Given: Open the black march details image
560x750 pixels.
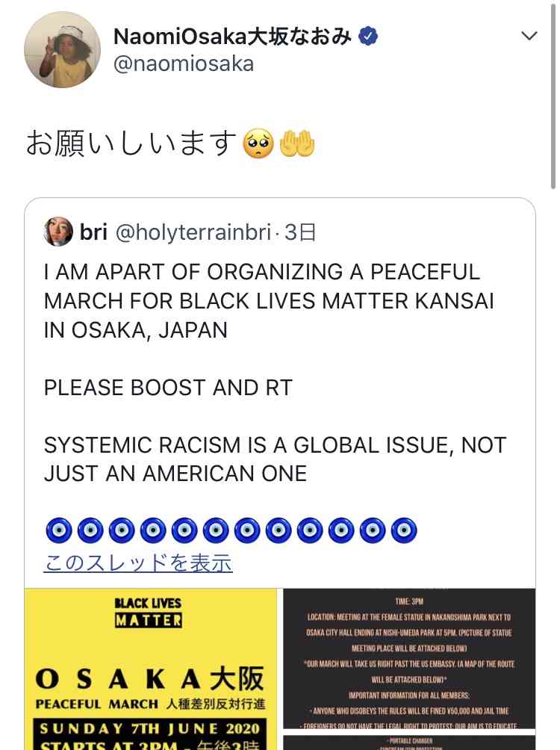Looking at the screenshot, I should pos(409,657).
